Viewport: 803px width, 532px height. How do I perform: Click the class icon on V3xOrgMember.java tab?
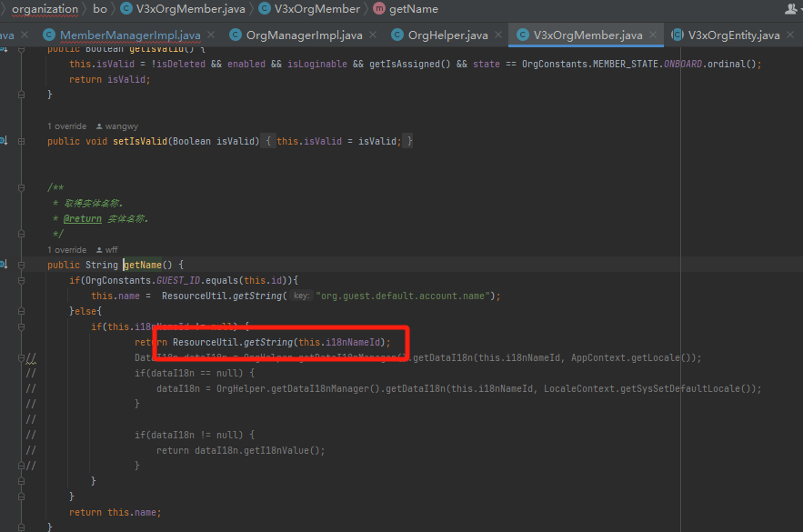[x=522, y=35]
